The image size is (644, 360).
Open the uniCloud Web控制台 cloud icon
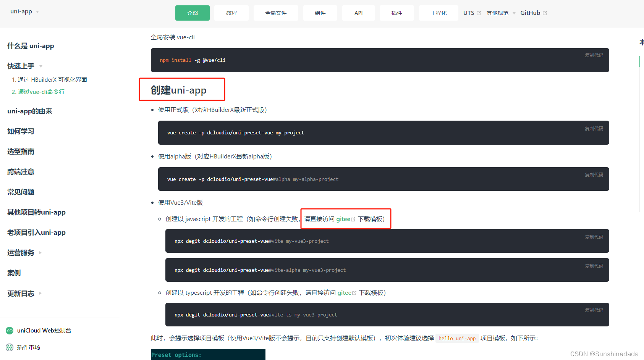(x=10, y=330)
